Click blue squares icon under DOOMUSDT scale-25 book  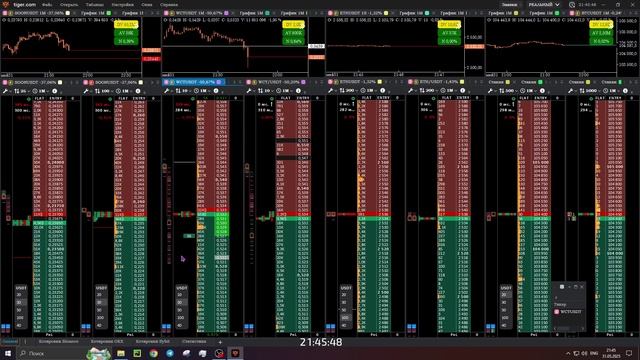pos(6,327)
